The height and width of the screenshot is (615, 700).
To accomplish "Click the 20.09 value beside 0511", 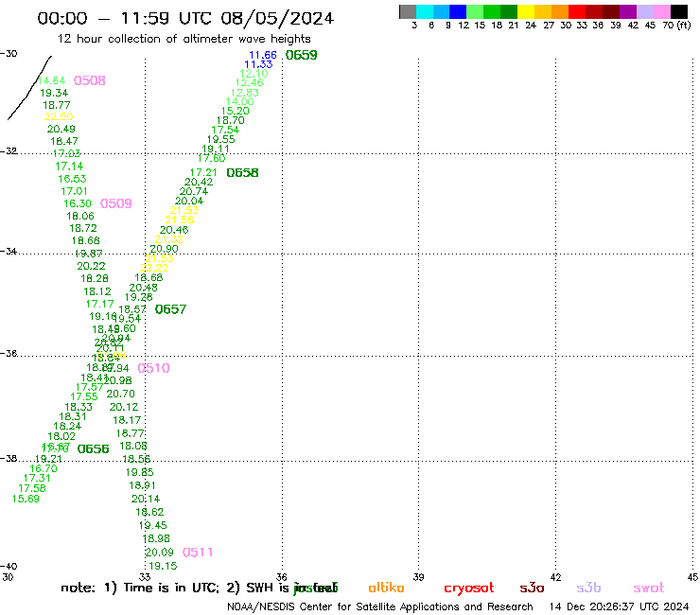I will (x=159, y=553).
